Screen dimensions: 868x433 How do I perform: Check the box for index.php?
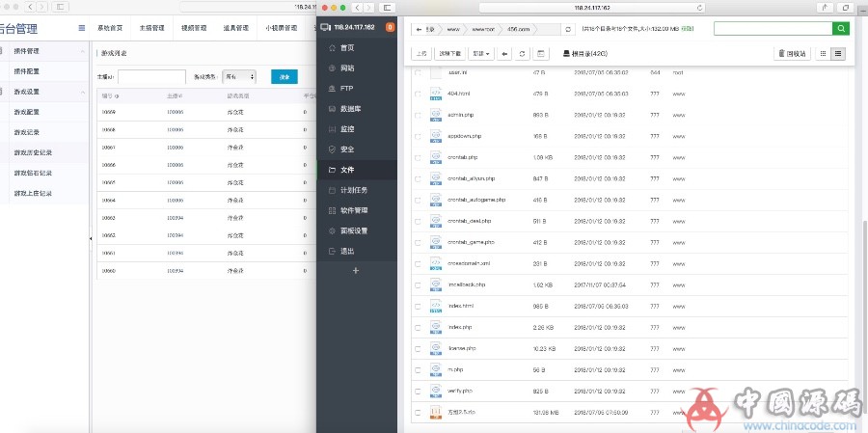[418, 327]
